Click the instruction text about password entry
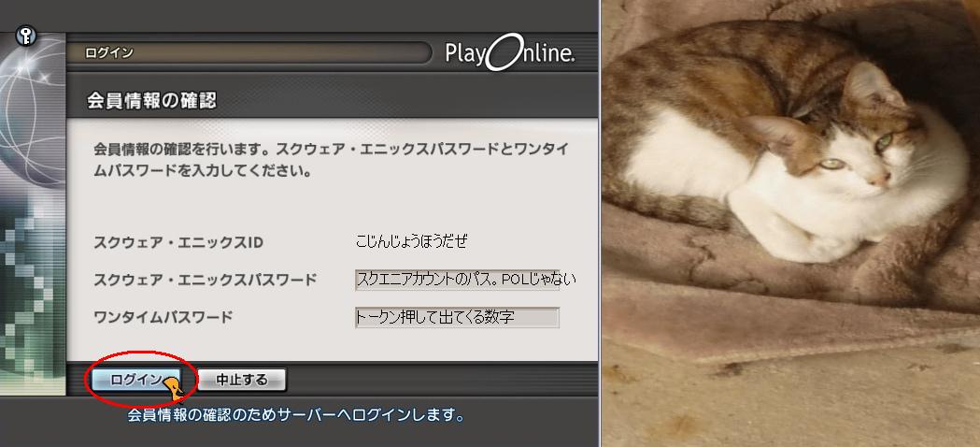Viewport: 980px width, 447px height. (332, 160)
